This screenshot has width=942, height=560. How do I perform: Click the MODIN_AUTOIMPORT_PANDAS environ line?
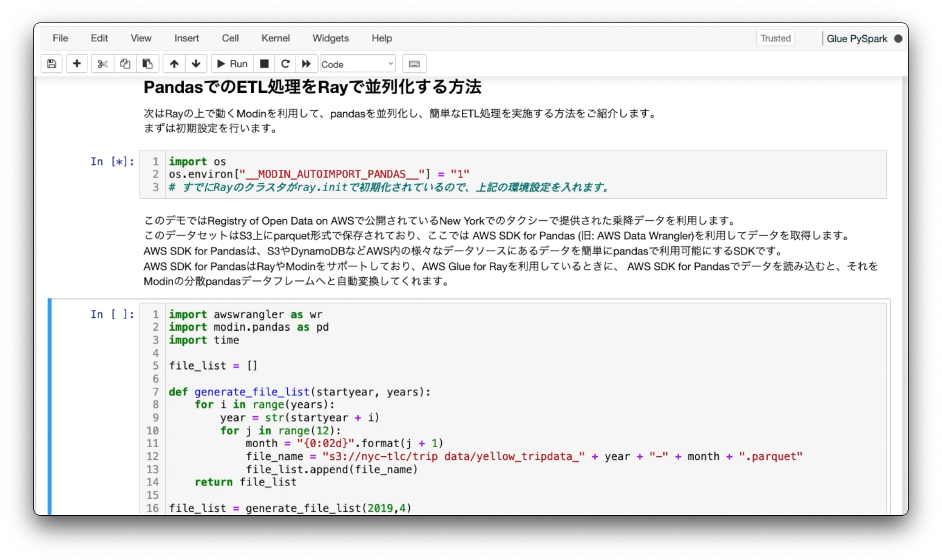pos(319,174)
